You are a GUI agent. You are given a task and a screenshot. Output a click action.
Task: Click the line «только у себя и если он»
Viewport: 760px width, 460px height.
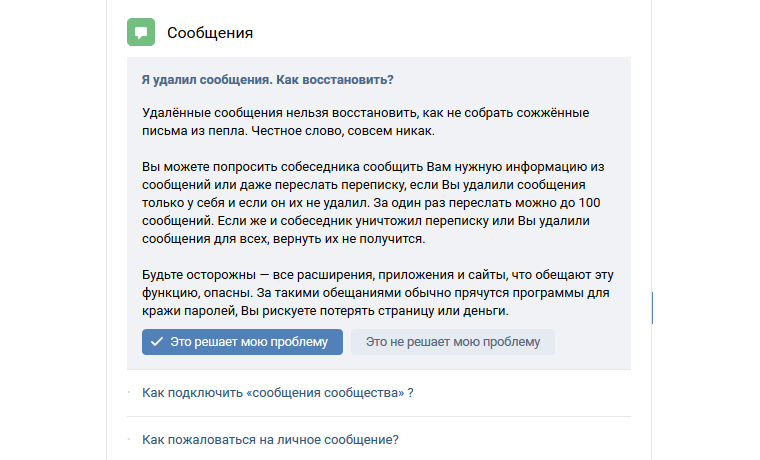tap(371, 203)
